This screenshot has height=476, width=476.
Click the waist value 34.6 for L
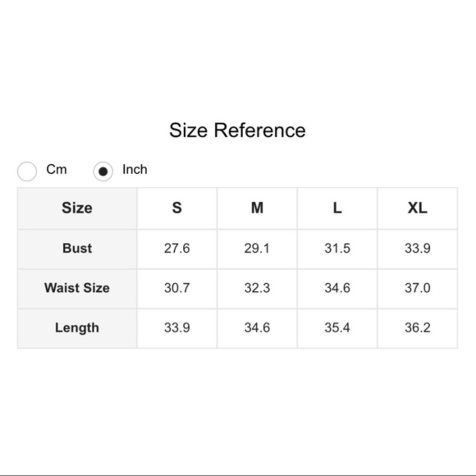coord(337,288)
